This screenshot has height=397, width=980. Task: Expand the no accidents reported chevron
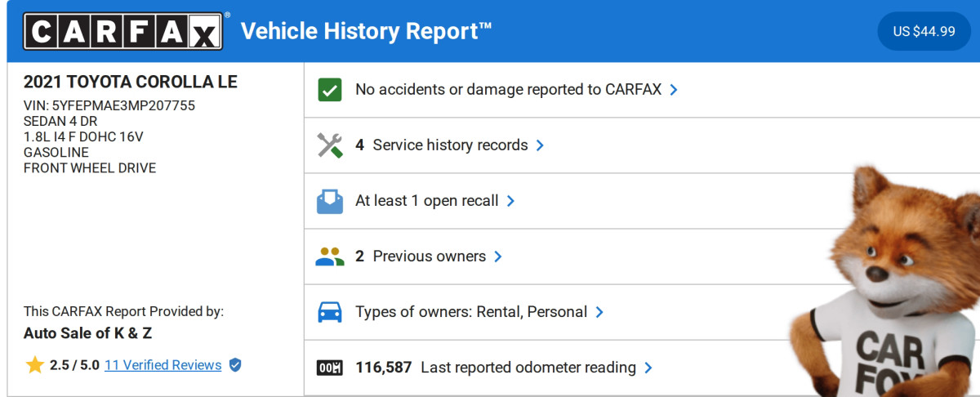674,90
